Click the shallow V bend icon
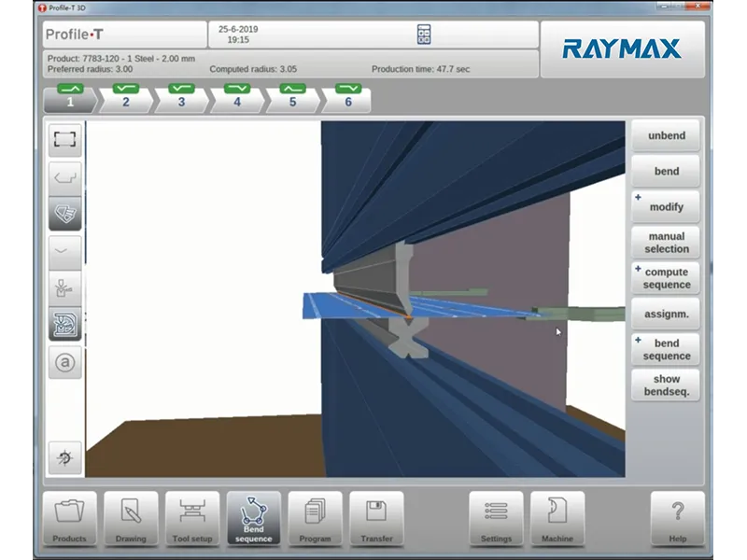 click(64, 251)
